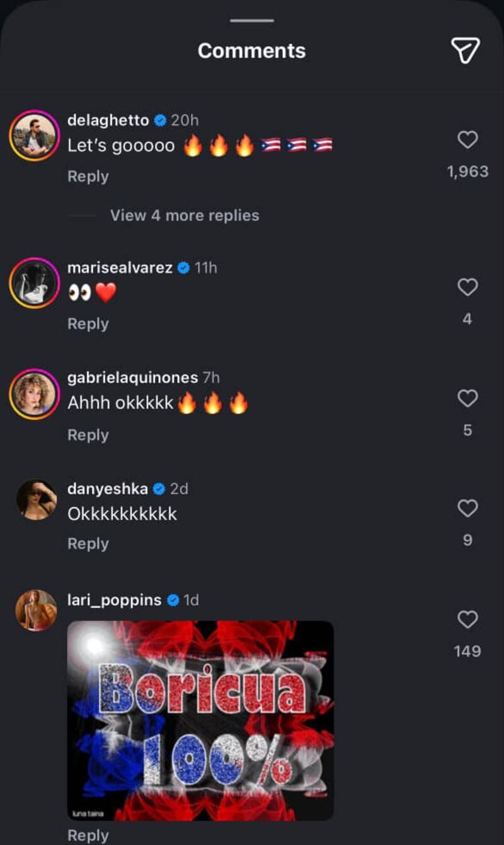Image resolution: width=504 pixels, height=845 pixels.
Task: Expand the four hidden replies under delaghetto
Action: (x=186, y=215)
